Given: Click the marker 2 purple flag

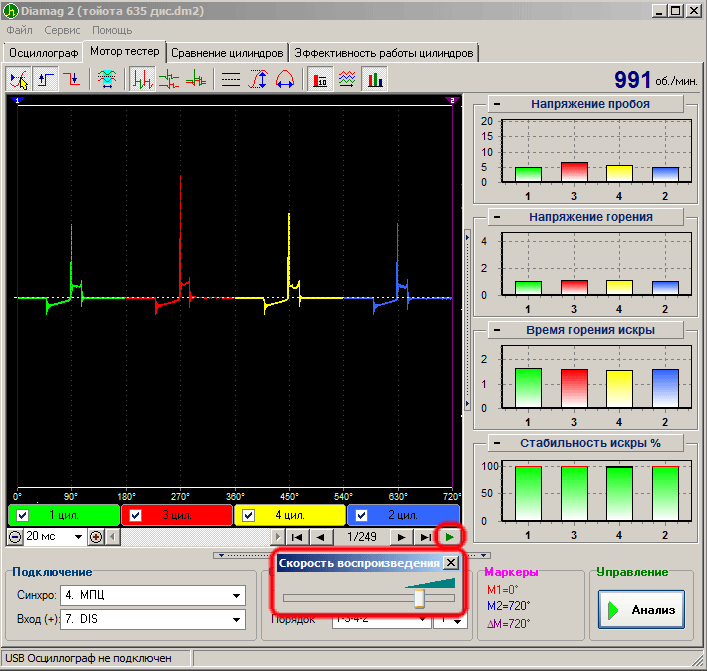Looking at the screenshot, I should (x=452, y=100).
